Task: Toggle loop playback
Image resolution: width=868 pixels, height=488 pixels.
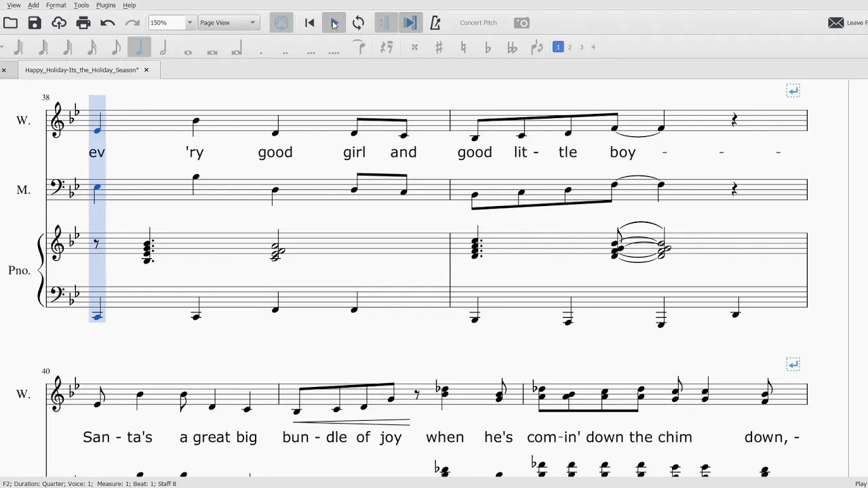Action: pos(358,23)
